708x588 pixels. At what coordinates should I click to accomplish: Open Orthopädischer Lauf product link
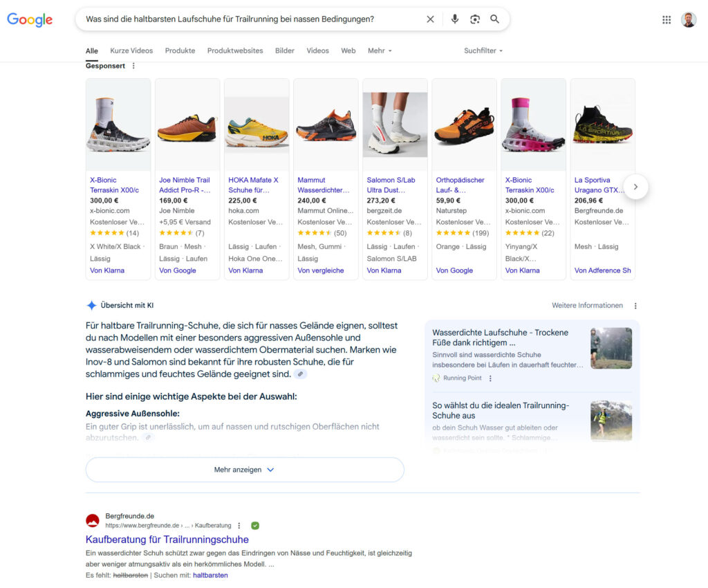coord(460,185)
